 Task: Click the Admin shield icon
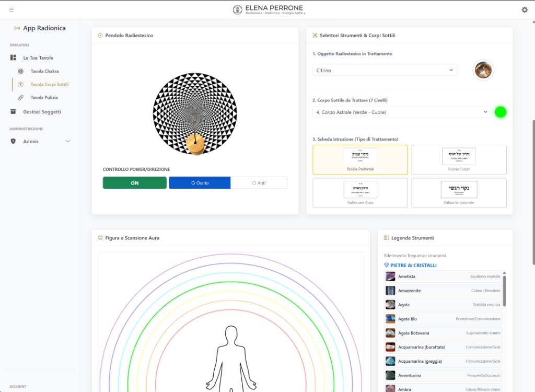[x=13, y=141]
